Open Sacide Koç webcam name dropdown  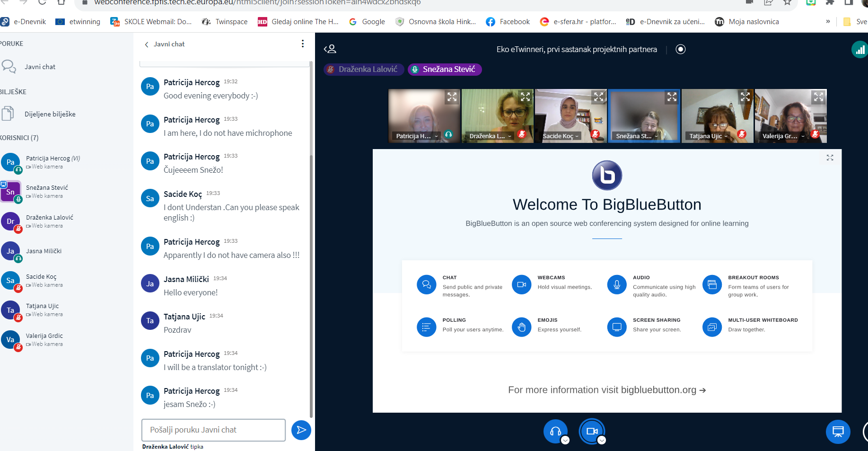click(561, 136)
